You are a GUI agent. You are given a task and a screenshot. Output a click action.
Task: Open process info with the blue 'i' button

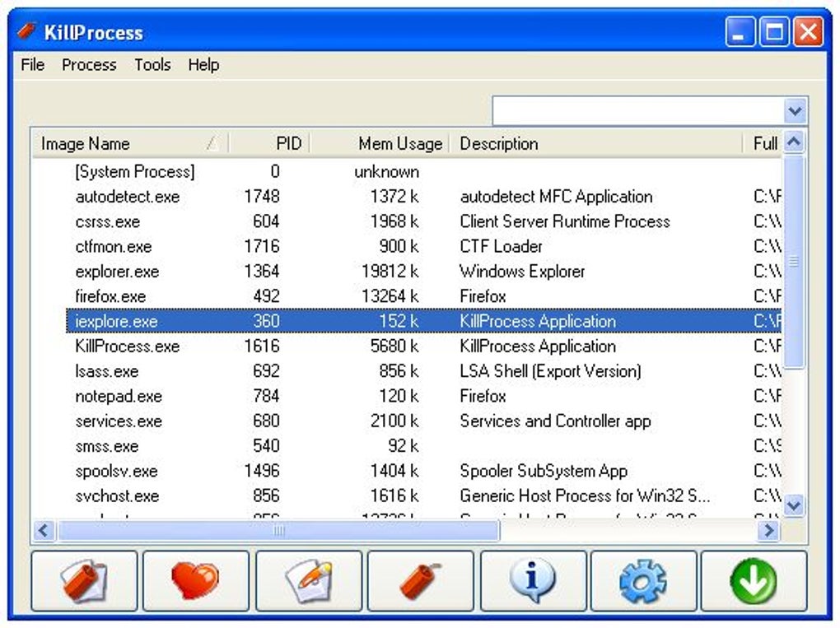[533, 581]
